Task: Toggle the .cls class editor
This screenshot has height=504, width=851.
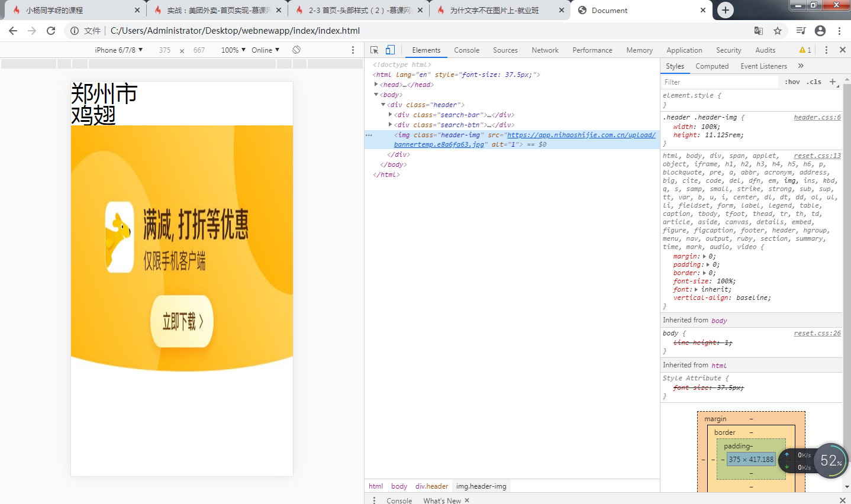Action: click(814, 82)
